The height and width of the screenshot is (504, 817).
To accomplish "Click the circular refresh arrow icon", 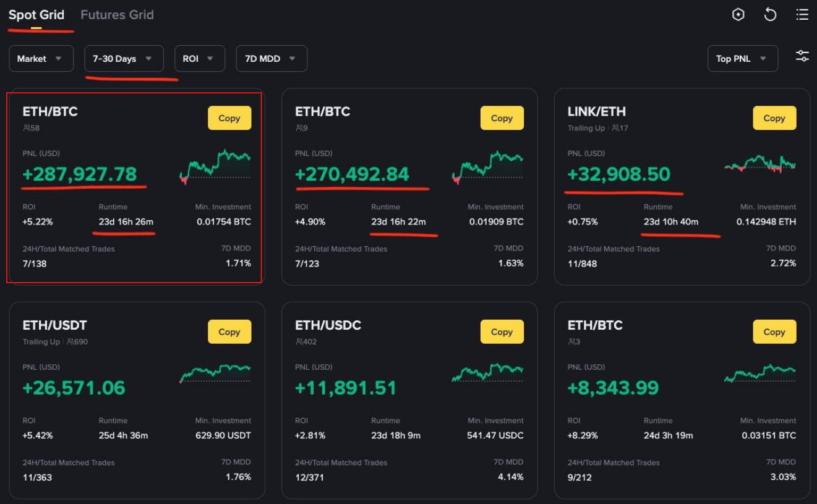I will 770,15.
